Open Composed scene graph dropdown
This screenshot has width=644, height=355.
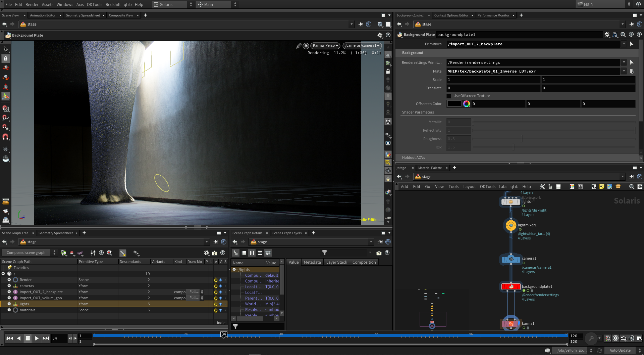pyautogui.click(x=29, y=253)
